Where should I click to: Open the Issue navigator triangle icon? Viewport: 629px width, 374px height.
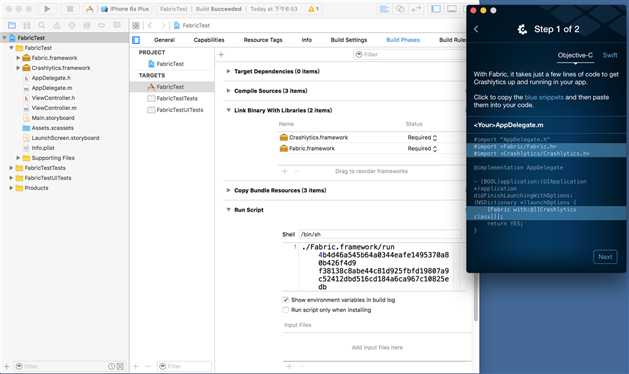tap(57, 25)
